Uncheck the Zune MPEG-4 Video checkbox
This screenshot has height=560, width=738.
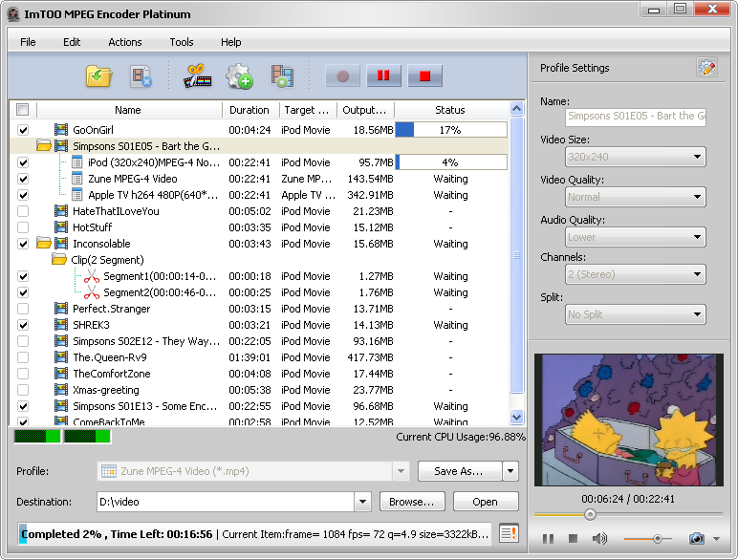(x=23, y=179)
